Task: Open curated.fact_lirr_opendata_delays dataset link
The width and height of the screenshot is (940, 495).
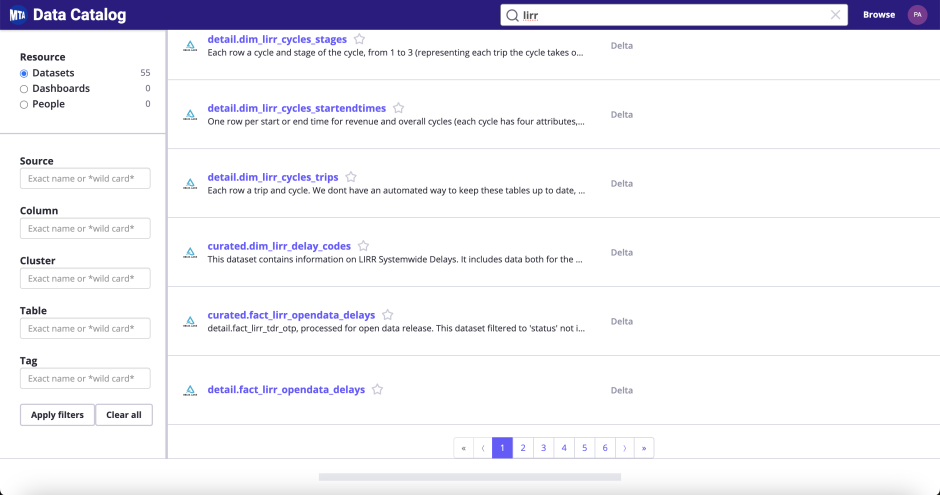Action: click(291, 315)
